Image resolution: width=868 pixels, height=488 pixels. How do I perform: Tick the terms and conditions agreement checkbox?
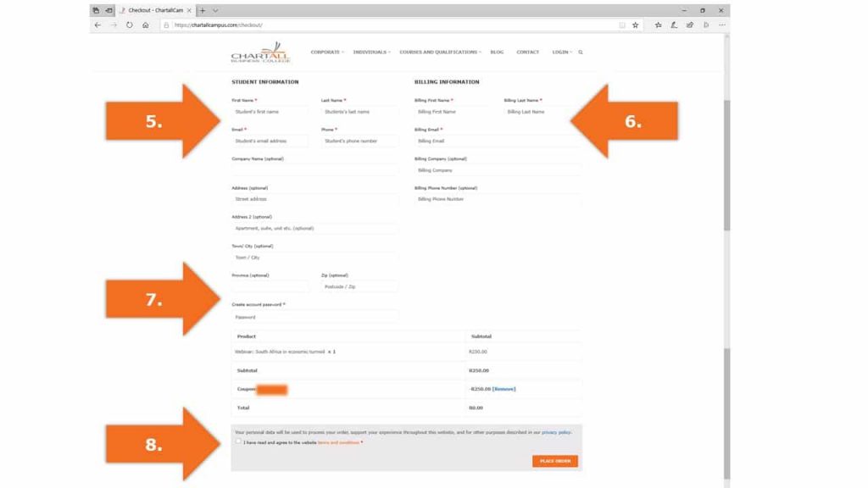[x=238, y=441]
